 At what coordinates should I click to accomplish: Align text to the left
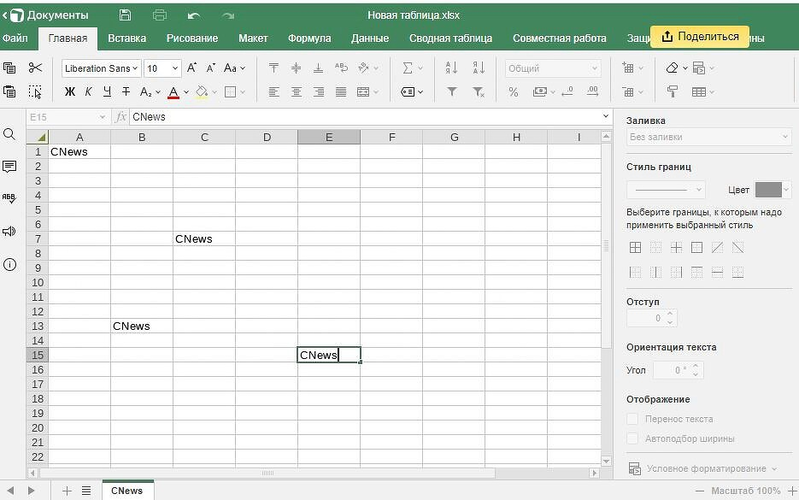[x=274, y=92]
